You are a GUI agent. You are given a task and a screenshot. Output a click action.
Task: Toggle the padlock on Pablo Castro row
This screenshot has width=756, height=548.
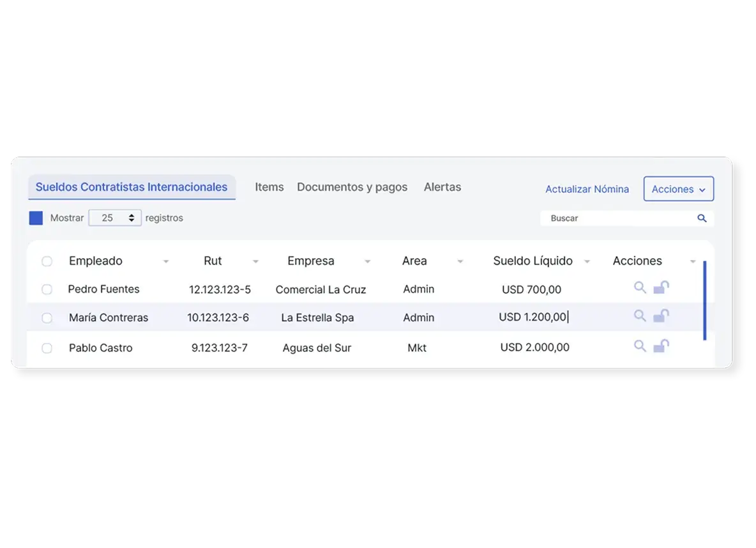point(661,346)
